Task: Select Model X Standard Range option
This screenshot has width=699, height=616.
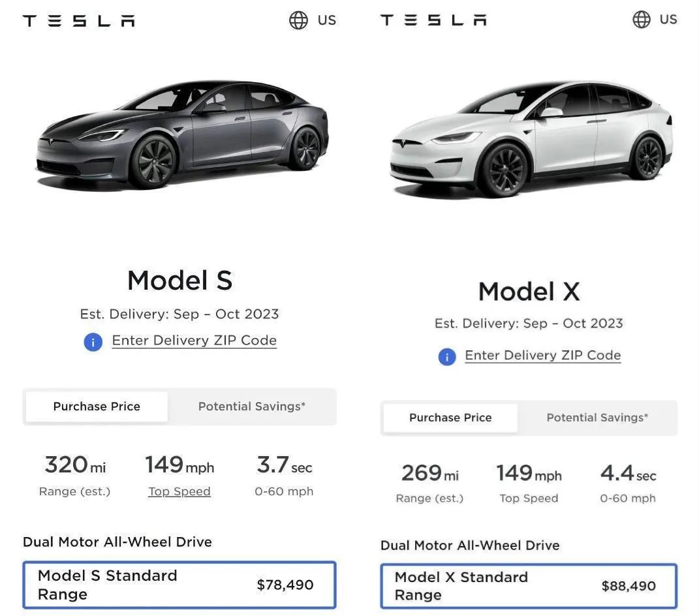Action: point(529,586)
